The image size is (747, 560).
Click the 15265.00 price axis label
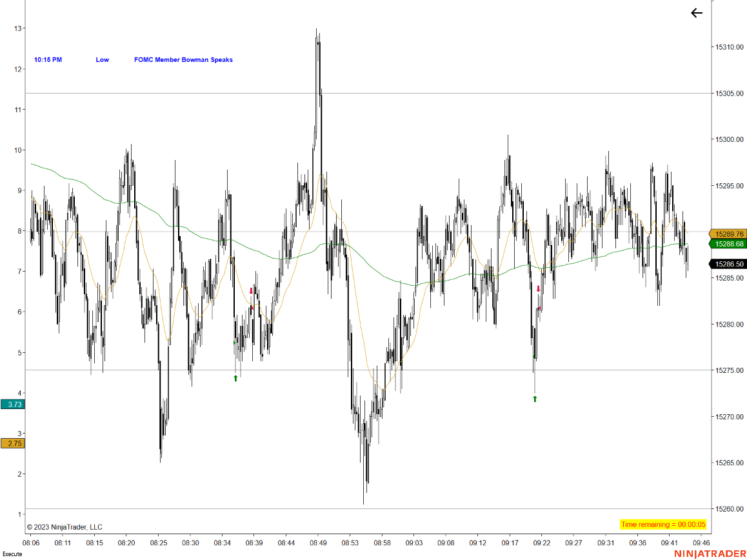coord(729,463)
